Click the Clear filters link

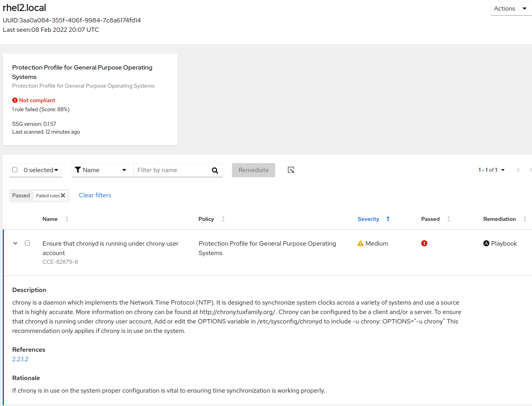coord(95,195)
